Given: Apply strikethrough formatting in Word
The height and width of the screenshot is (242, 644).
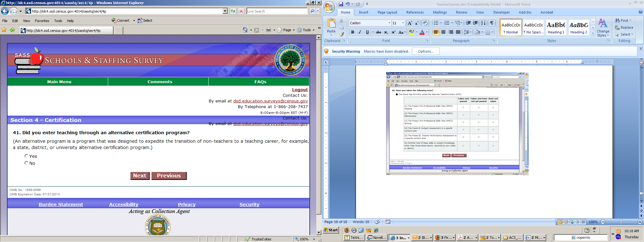Looking at the screenshot, I should click(379, 32).
